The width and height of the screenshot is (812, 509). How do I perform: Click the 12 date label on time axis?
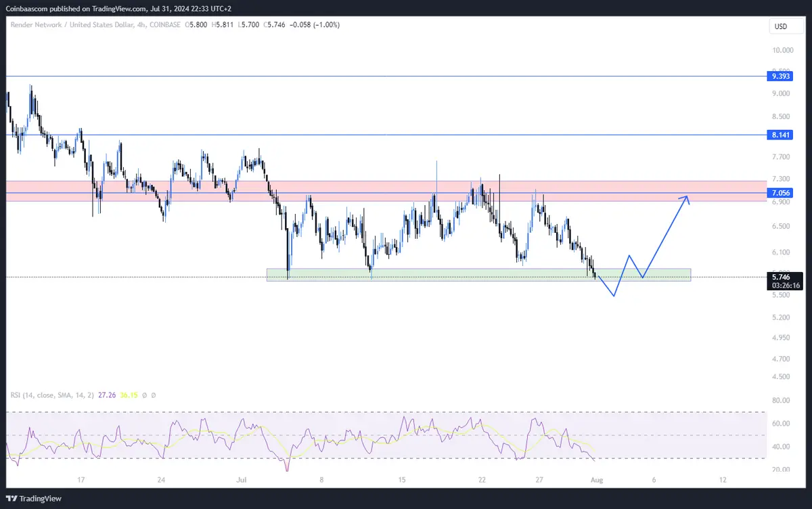click(x=723, y=480)
